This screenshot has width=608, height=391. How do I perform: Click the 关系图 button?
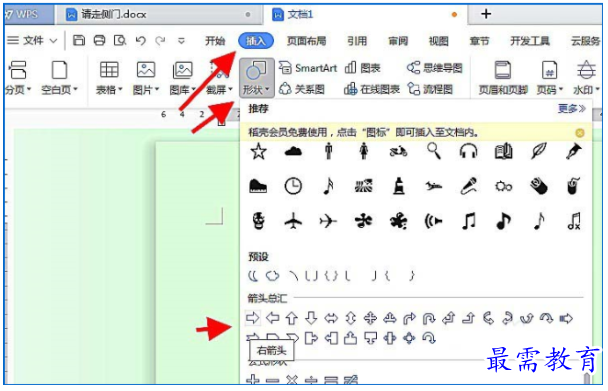point(302,90)
